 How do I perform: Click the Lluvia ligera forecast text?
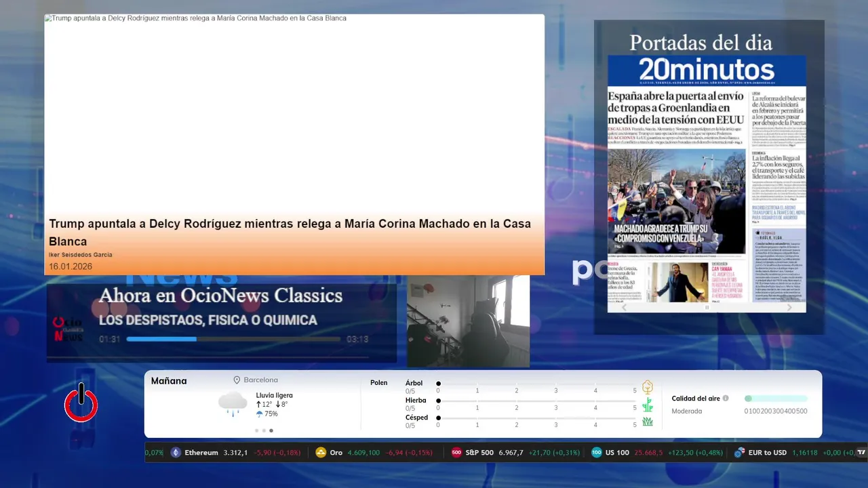coord(275,395)
